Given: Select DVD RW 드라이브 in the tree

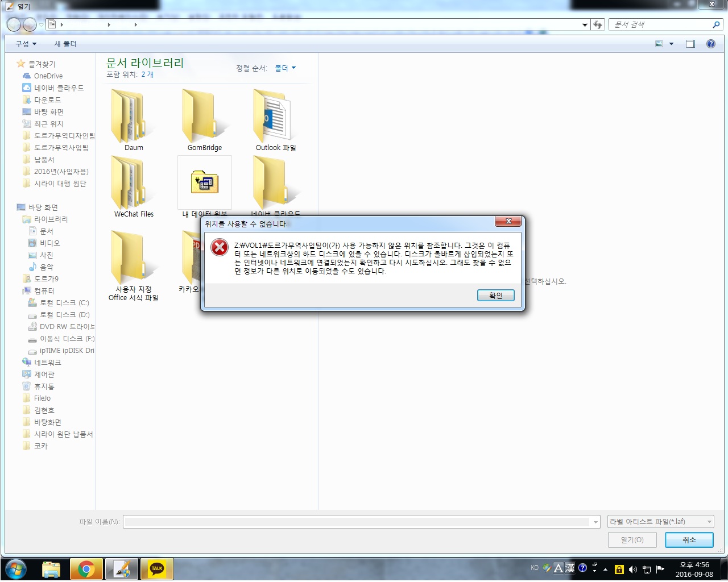Looking at the screenshot, I should click(x=67, y=327).
